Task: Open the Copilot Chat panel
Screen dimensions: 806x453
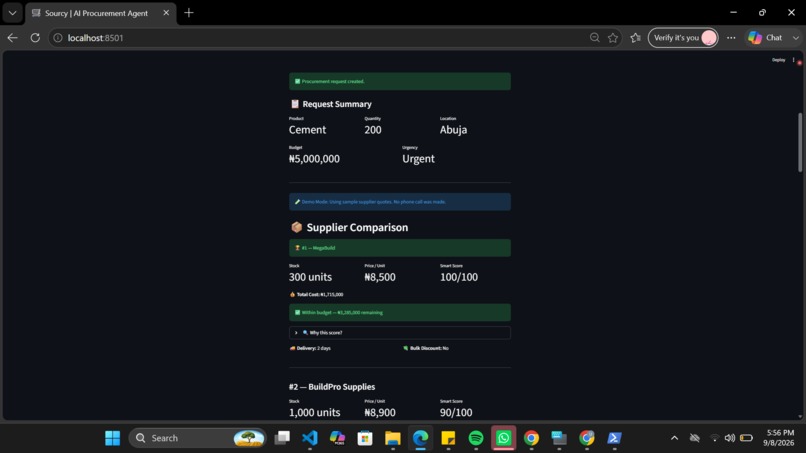Action: click(x=765, y=38)
